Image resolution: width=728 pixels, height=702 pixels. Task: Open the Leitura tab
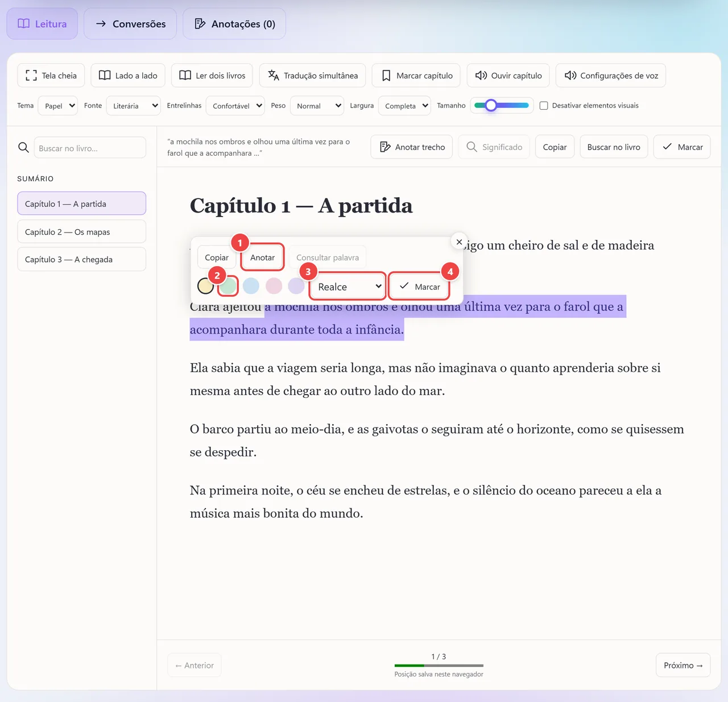(42, 24)
